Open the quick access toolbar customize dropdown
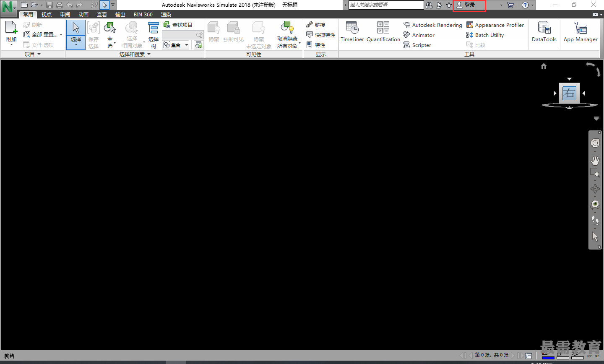Screen dimensions: 604x364 (x=113, y=5)
